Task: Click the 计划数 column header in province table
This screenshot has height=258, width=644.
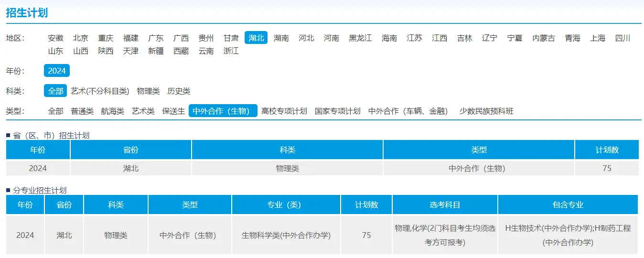Action: tap(607, 150)
